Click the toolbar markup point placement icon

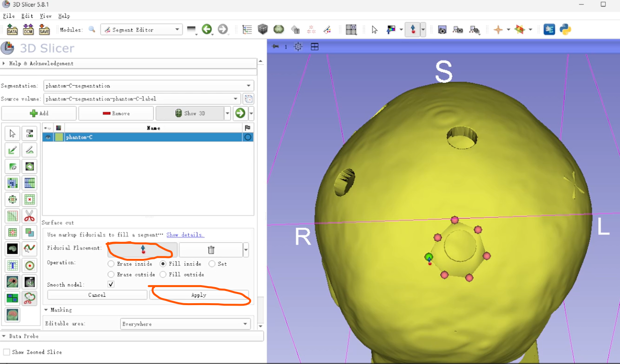point(413,30)
